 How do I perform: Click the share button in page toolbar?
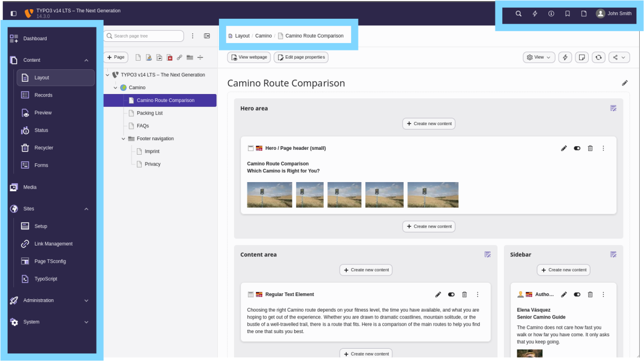[x=619, y=57]
